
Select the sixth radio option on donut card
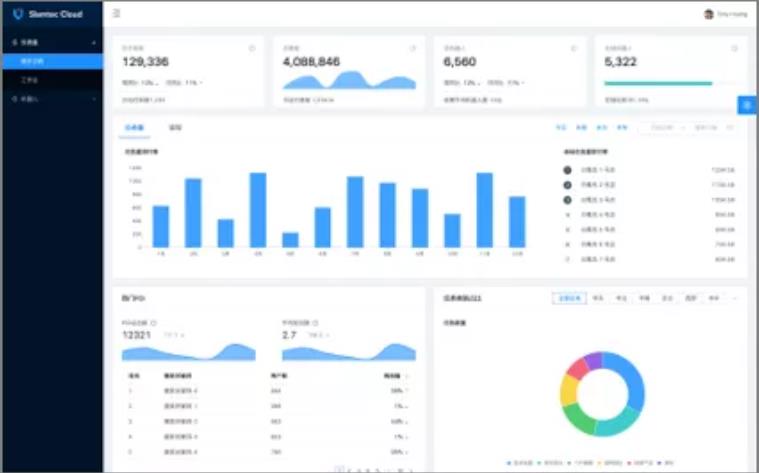click(691, 299)
